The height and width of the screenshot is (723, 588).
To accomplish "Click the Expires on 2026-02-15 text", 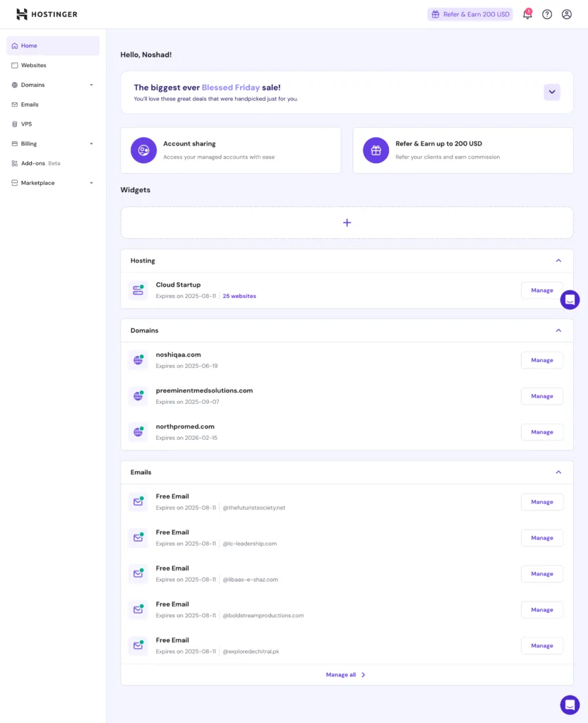I will coord(186,438).
